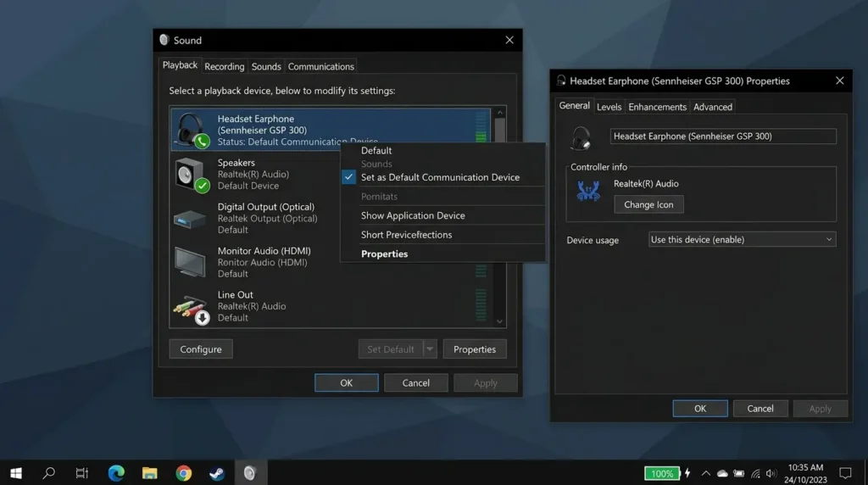Click the Line Out volume level meter

pyautogui.click(x=481, y=305)
